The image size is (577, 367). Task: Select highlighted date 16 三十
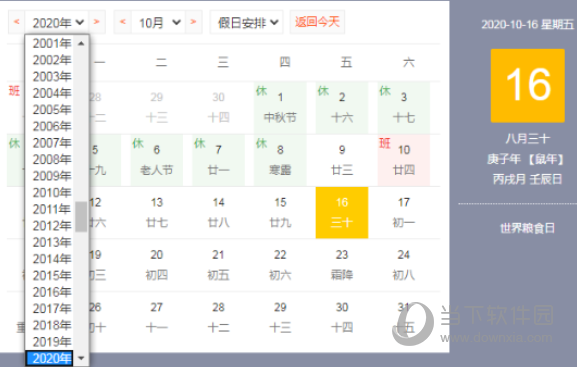pyautogui.click(x=342, y=212)
